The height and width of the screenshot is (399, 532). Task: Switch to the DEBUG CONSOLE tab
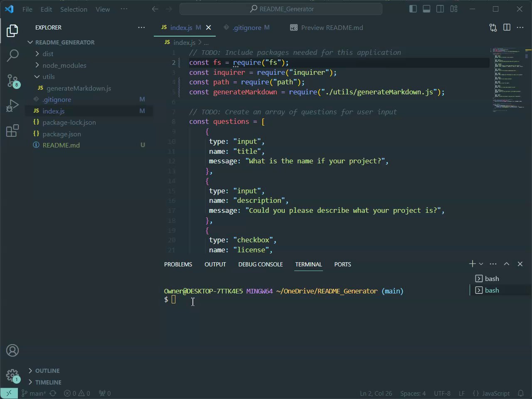click(x=261, y=264)
